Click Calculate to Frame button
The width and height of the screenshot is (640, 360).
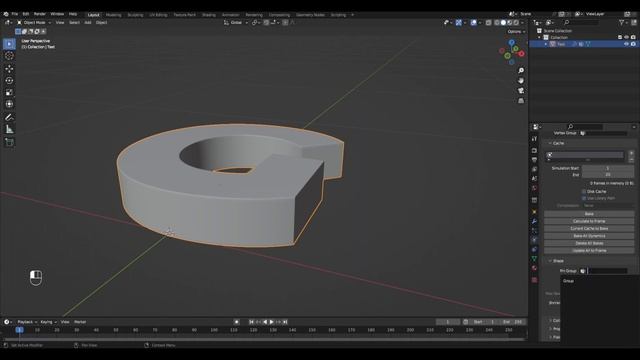tap(589, 221)
